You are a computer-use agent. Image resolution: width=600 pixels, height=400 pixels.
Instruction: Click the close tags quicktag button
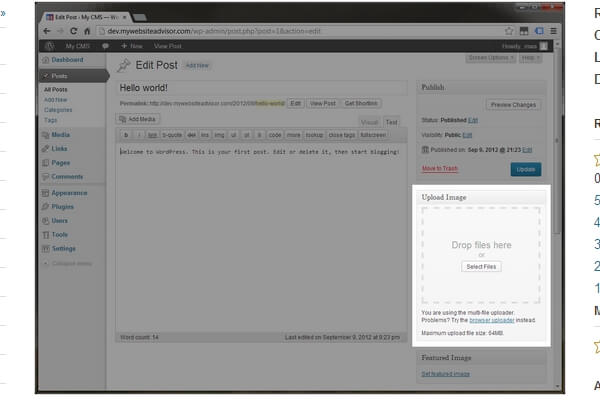pos(342,135)
